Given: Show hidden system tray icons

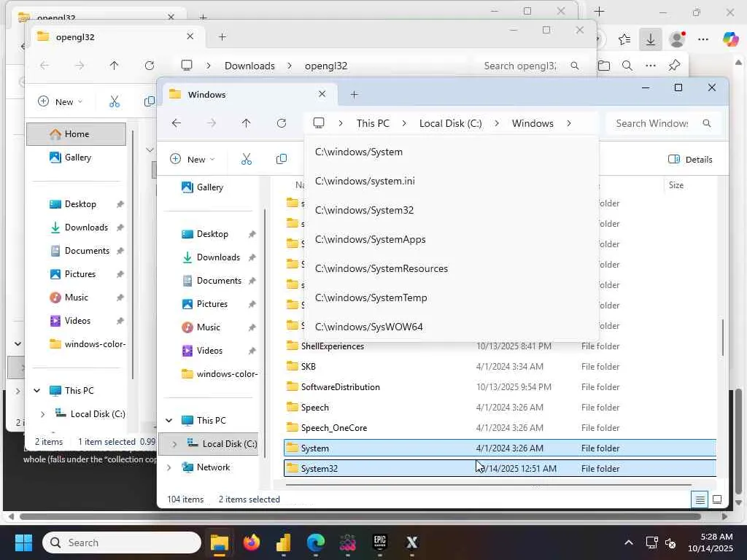Looking at the screenshot, I should pyautogui.click(x=629, y=542).
